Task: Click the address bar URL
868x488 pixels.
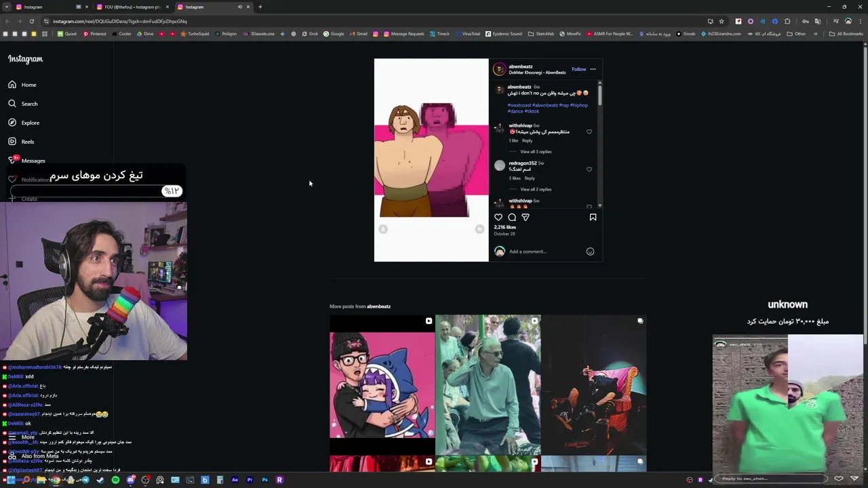Action: pyautogui.click(x=119, y=21)
